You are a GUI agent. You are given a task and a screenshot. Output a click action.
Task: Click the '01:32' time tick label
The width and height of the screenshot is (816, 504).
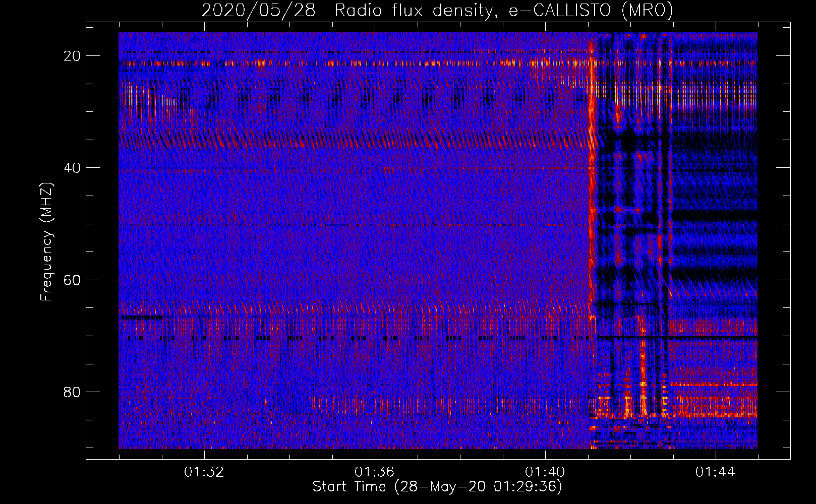point(204,472)
